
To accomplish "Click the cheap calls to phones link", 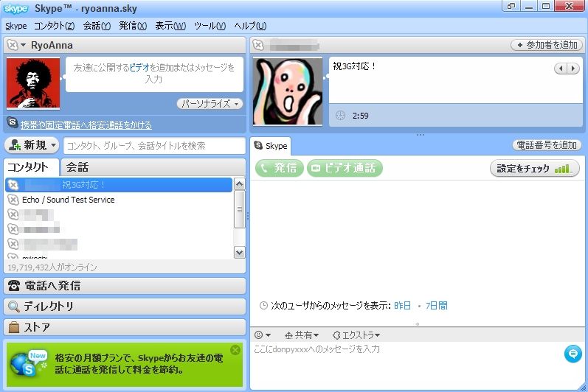I will [x=86, y=125].
